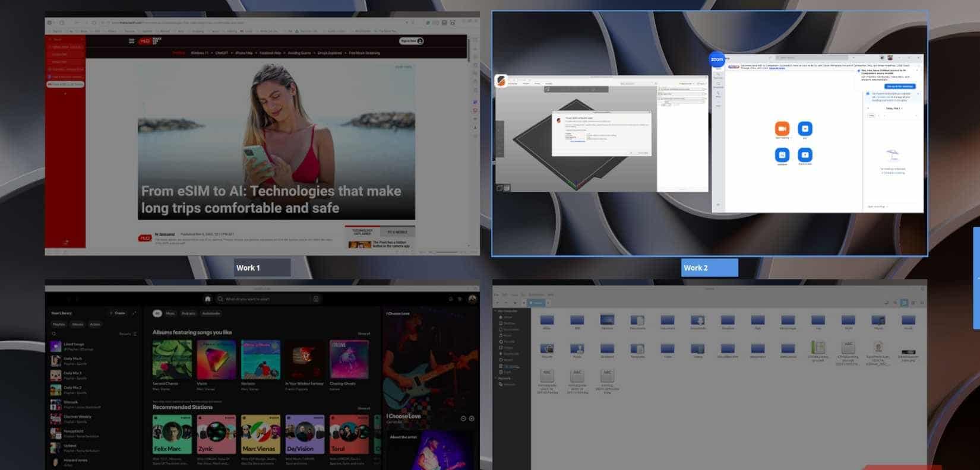The width and height of the screenshot is (980, 470).
Task: Filter the library by Playlists chip
Action: click(x=59, y=325)
